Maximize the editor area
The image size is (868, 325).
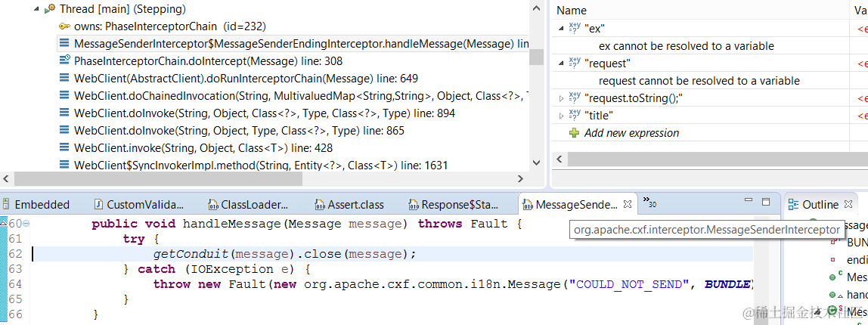(x=766, y=202)
